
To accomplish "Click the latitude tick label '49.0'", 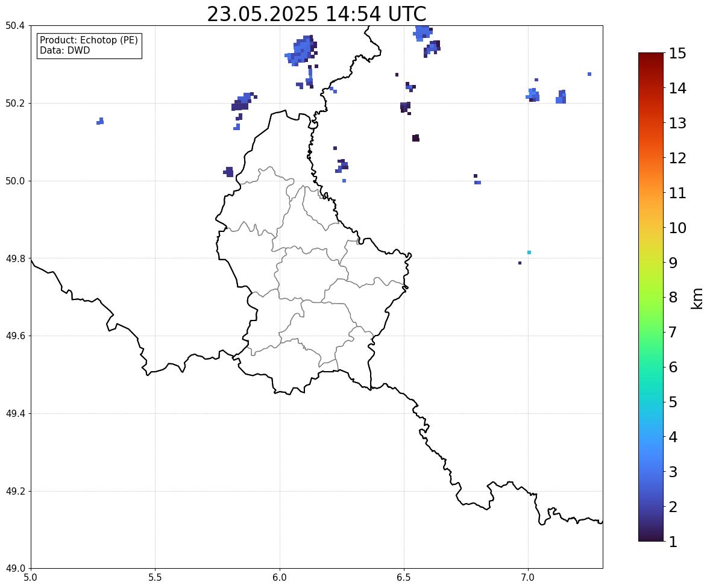I will point(14,569).
